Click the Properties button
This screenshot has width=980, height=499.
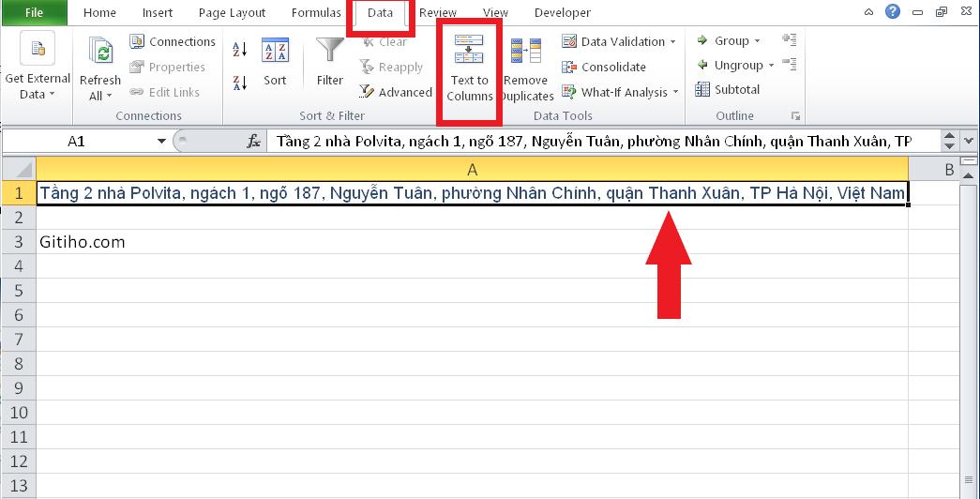(x=168, y=67)
